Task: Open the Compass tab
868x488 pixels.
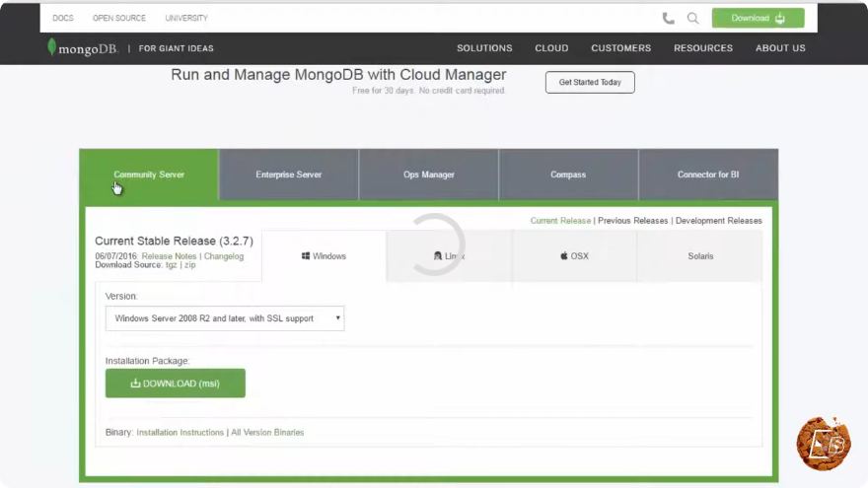Action: (x=568, y=174)
